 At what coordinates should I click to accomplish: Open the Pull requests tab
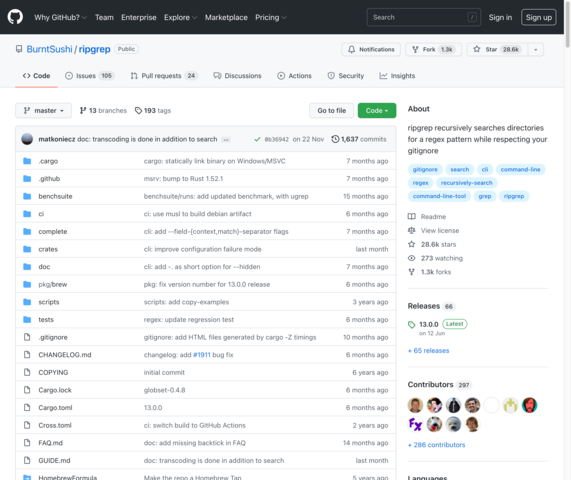[164, 76]
